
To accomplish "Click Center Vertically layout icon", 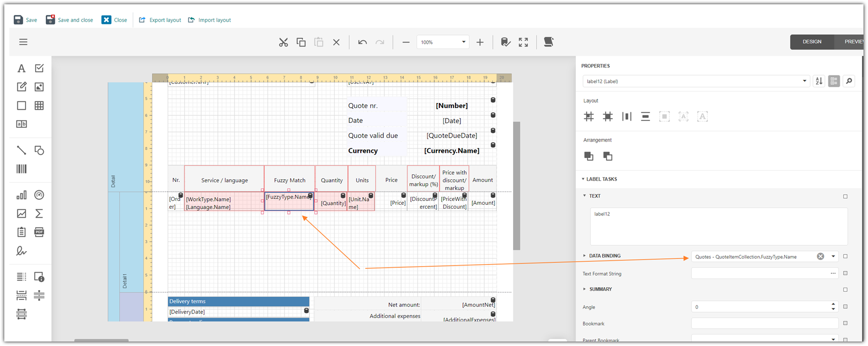I will click(x=645, y=117).
